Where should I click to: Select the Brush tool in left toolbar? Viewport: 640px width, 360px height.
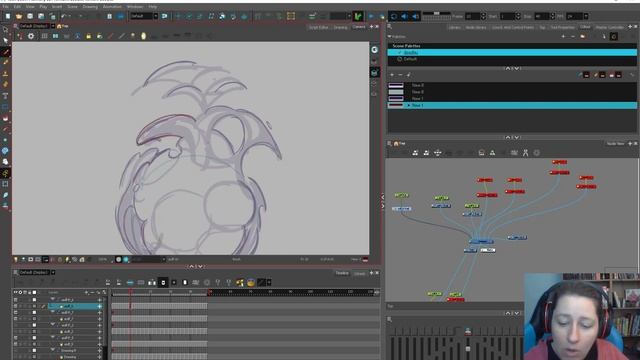pyautogui.click(x=5, y=52)
